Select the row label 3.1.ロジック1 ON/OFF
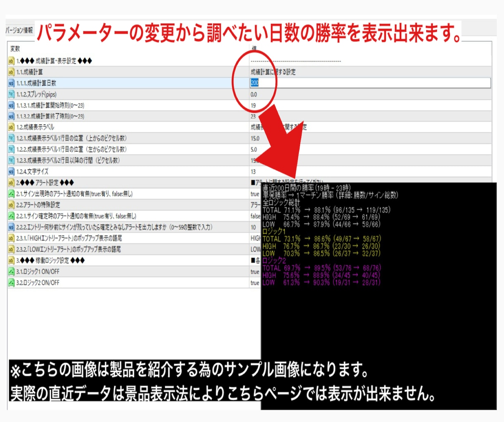Screen dimensions: 504x422 38,272
